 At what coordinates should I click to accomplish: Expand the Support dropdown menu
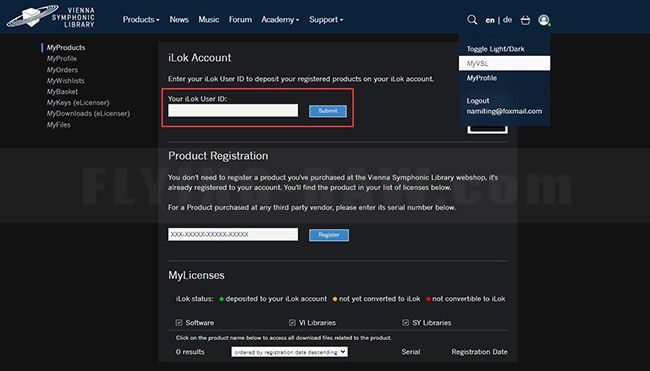[x=326, y=19]
